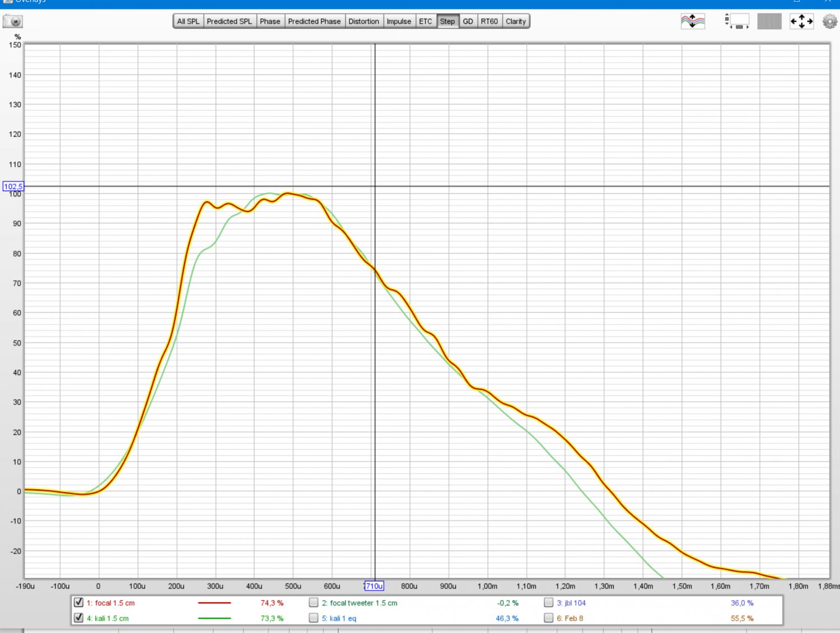Click the 36,0 % value for jbl 104
This screenshot has width=840, height=633.
click(x=742, y=603)
